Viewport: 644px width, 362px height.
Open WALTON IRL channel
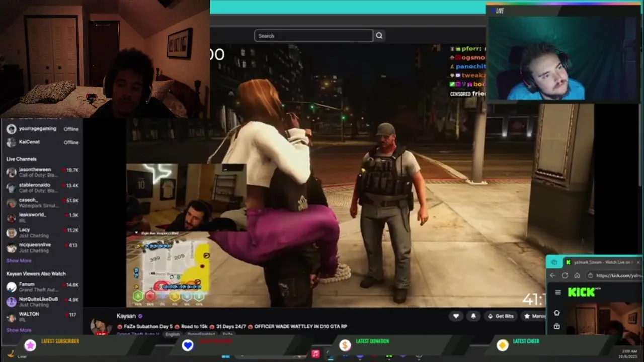coord(42,317)
